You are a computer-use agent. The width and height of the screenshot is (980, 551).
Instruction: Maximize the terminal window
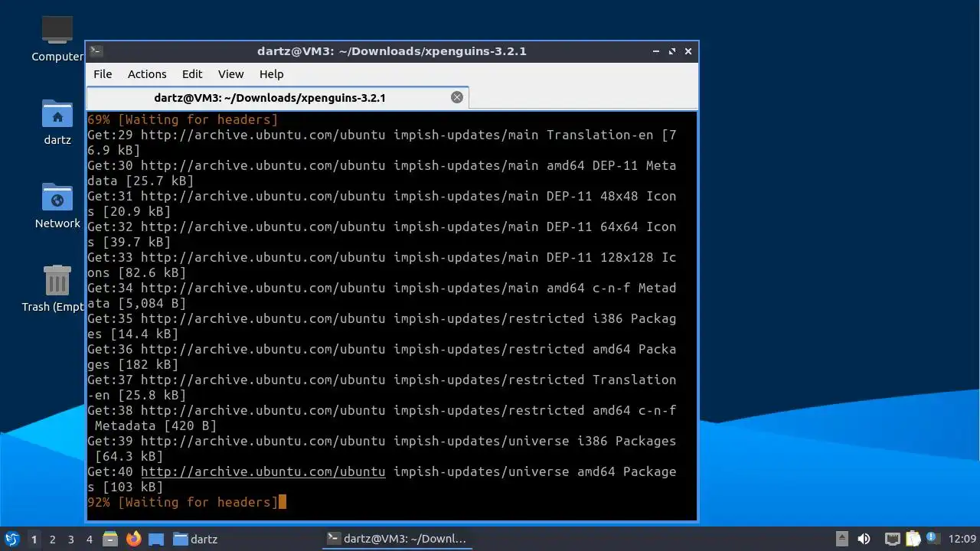[x=672, y=51]
